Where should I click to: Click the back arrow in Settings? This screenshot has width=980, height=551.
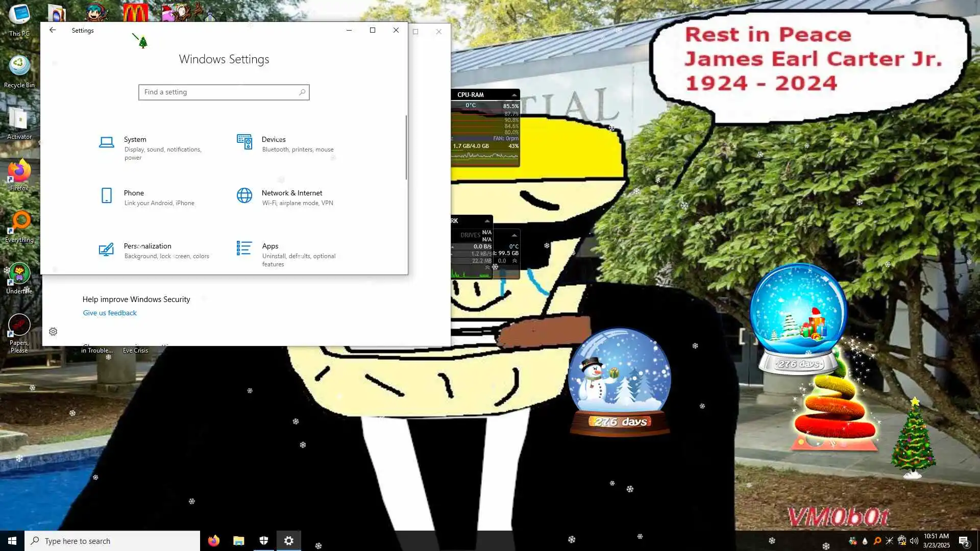coord(53,30)
